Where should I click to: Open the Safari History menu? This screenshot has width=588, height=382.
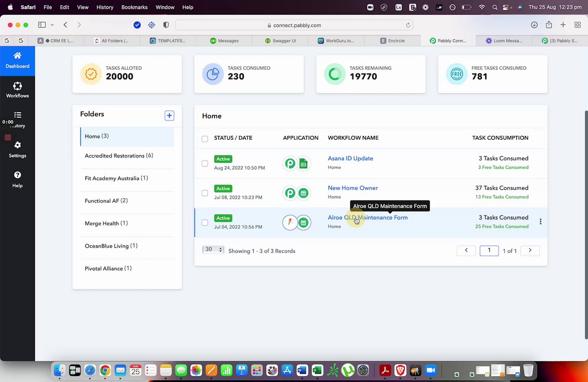pos(105,7)
